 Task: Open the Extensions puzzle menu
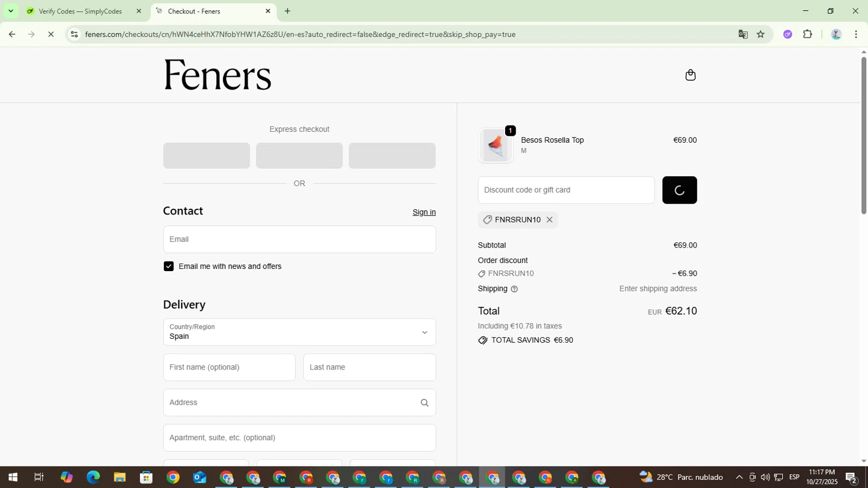coord(808,34)
